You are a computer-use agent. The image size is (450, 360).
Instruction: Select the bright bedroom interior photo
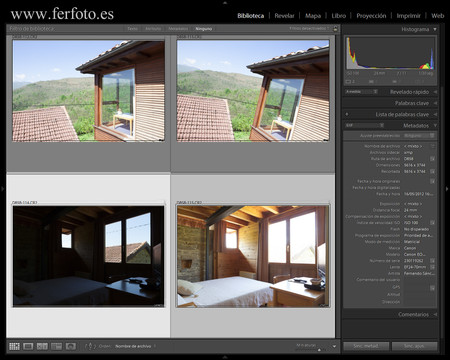pyautogui.click(x=253, y=256)
